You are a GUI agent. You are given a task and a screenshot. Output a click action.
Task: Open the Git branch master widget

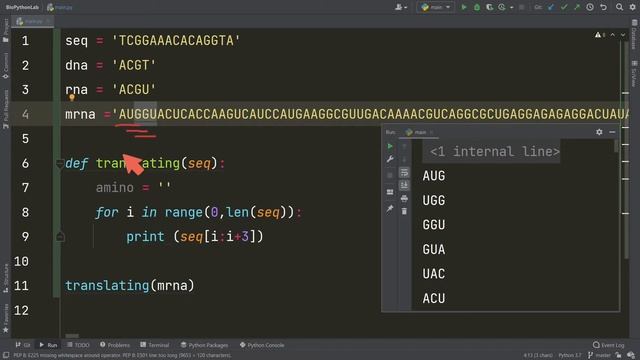[x=599, y=356]
